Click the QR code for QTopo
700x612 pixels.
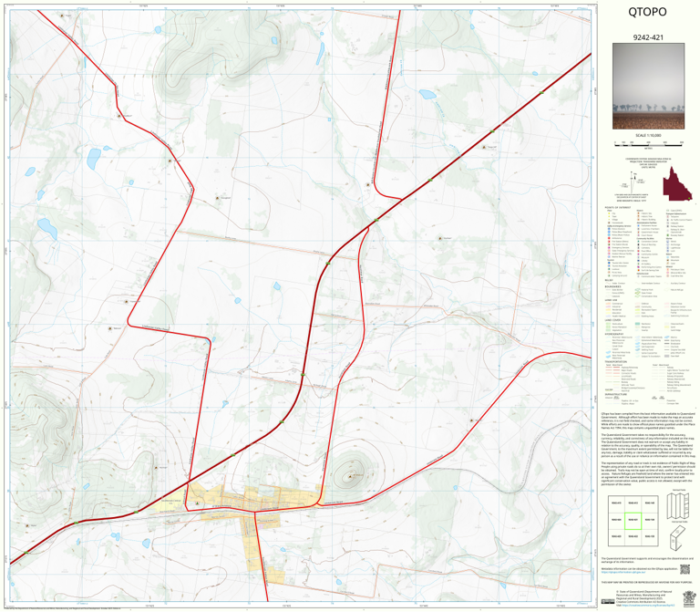coord(685,569)
